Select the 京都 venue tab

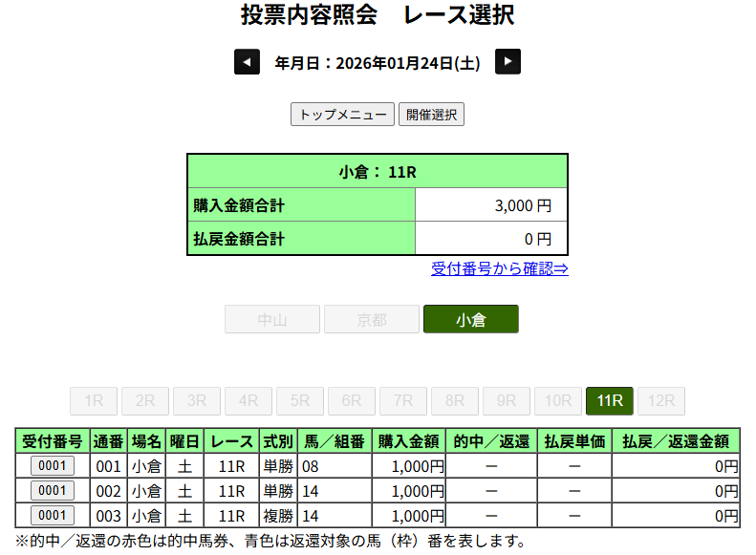coord(372,320)
